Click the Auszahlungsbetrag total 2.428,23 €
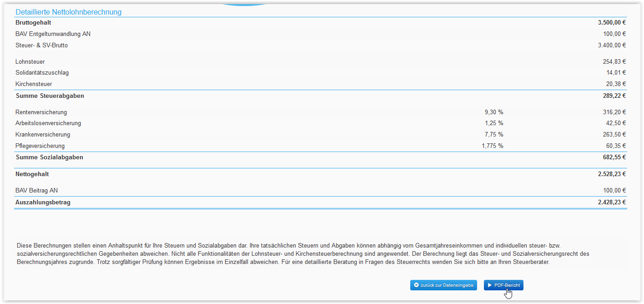This screenshot has width=644, height=304. (x=612, y=203)
